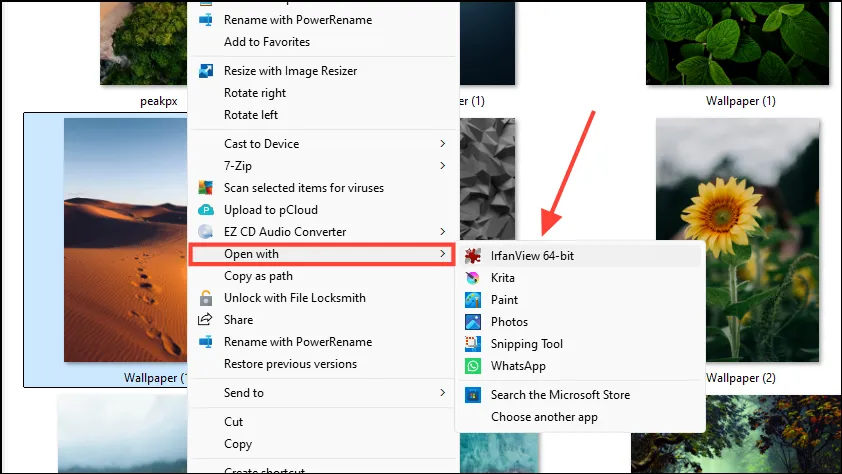Image resolution: width=842 pixels, height=474 pixels.
Task: Click the Microsoft Store icon
Action: [473, 395]
